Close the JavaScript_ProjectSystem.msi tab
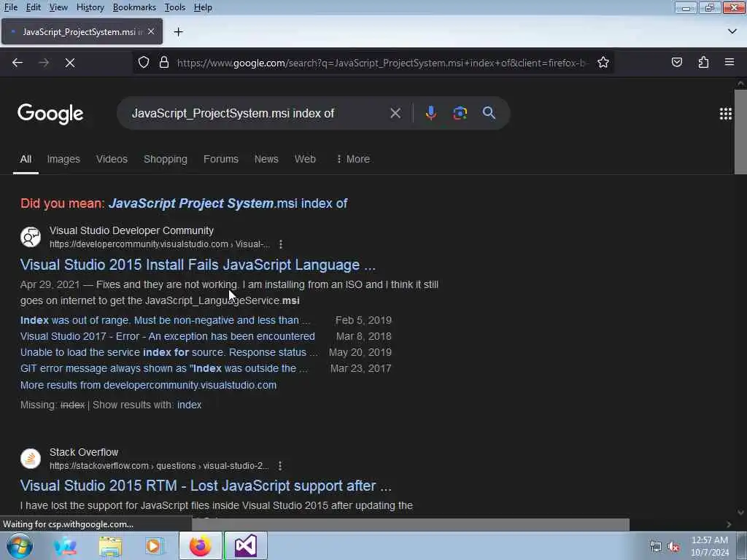The image size is (747, 560). tap(151, 31)
